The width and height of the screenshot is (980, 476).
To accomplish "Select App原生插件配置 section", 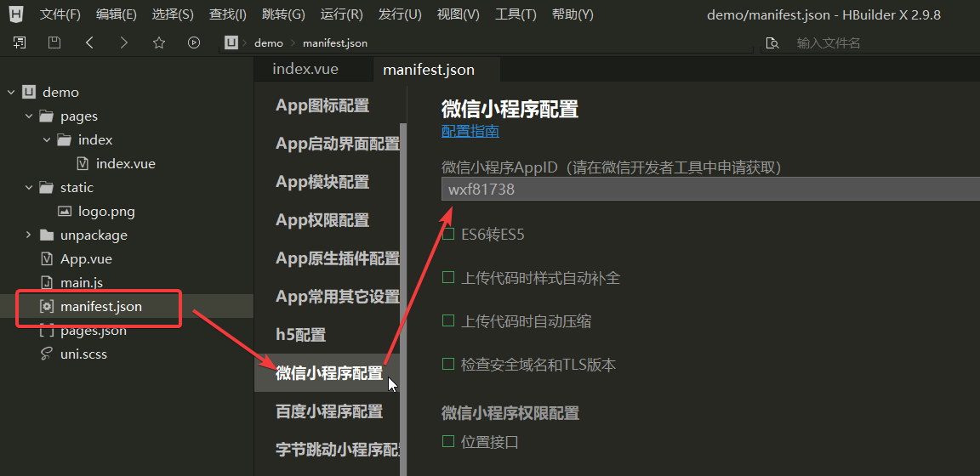I will (328, 258).
